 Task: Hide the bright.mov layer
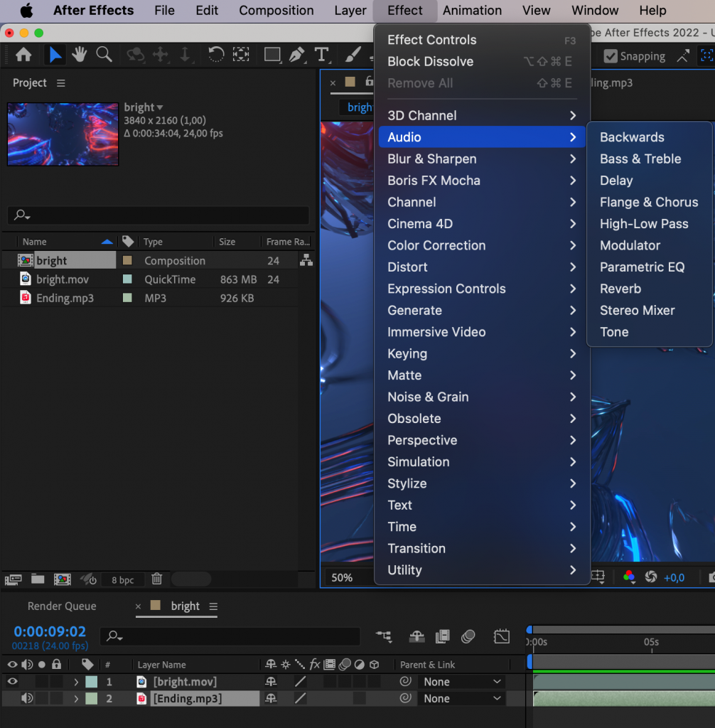pos(12,681)
